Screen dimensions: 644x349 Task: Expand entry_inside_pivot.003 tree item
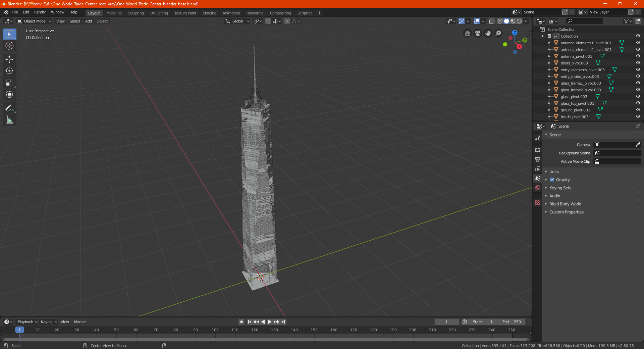click(x=549, y=76)
